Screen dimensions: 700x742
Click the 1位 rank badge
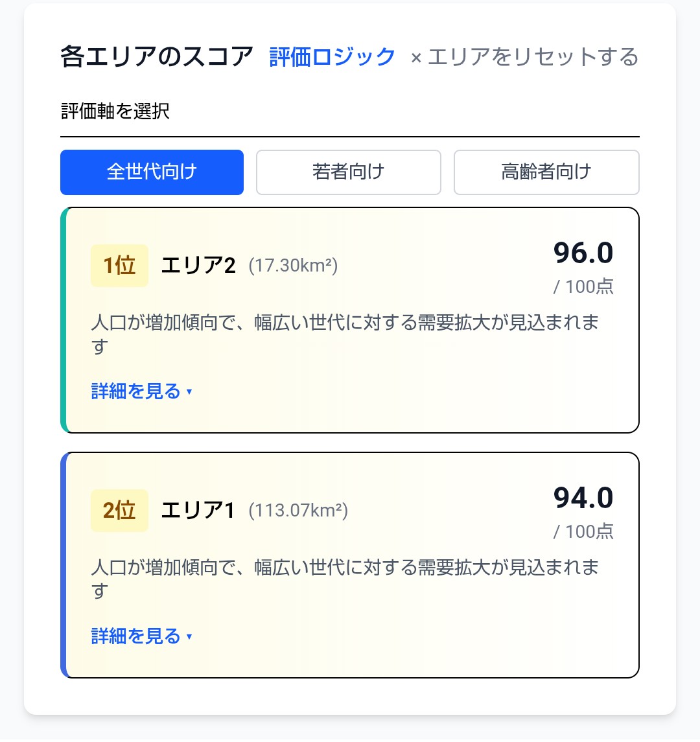click(119, 266)
